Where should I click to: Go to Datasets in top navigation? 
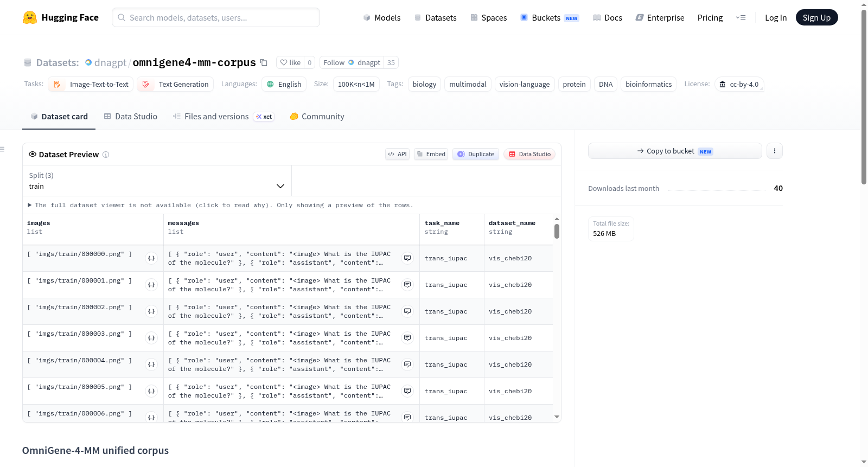click(x=435, y=17)
